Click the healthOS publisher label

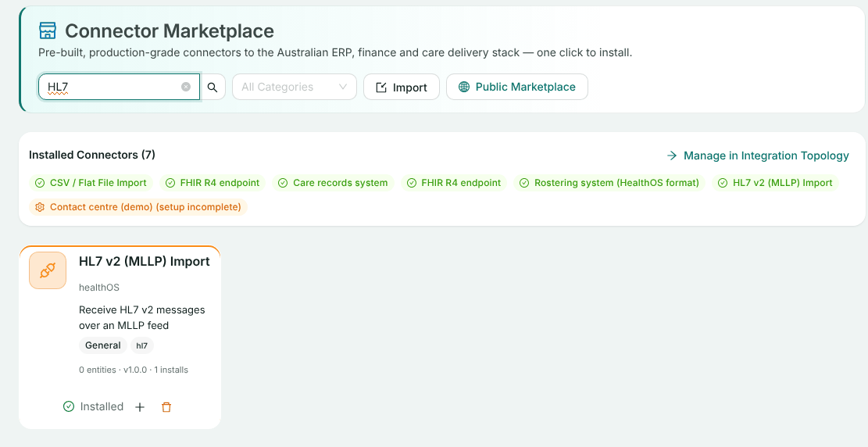[x=99, y=288]
